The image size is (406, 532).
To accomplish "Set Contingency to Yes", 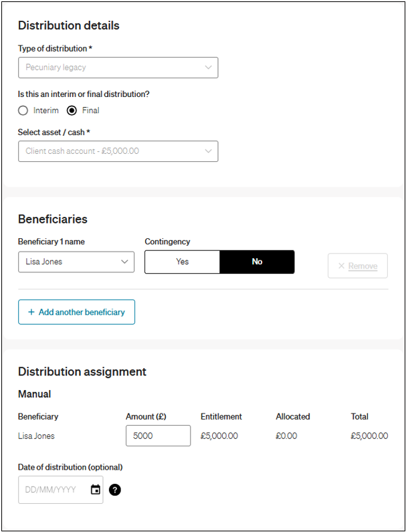I will tap(183, 262).
